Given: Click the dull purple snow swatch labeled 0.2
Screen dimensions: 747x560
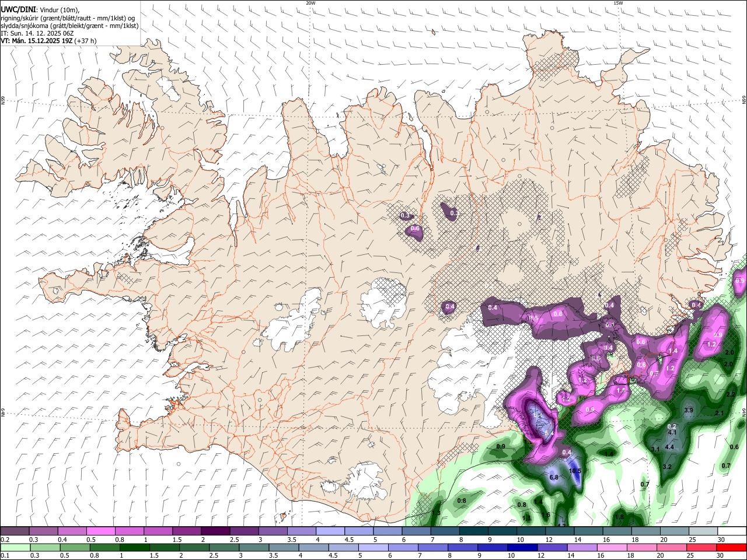Looking at the screenshot, I should (x=15, y=531).
